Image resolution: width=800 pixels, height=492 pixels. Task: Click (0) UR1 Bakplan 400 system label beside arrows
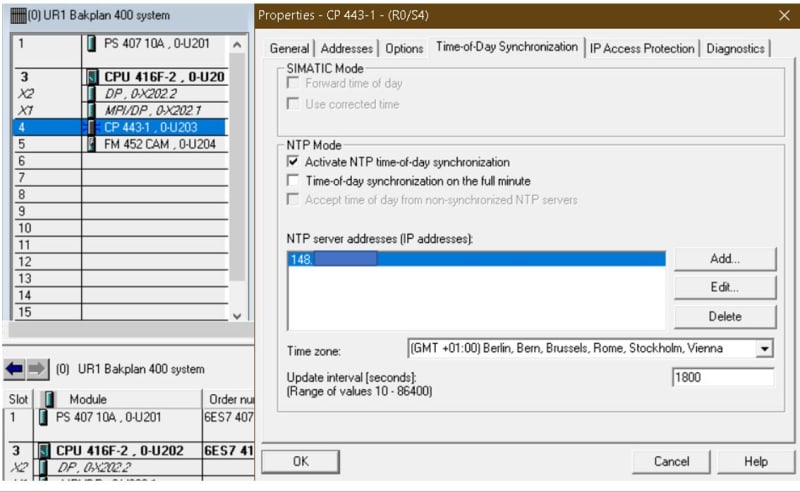[x=130, y=369]
